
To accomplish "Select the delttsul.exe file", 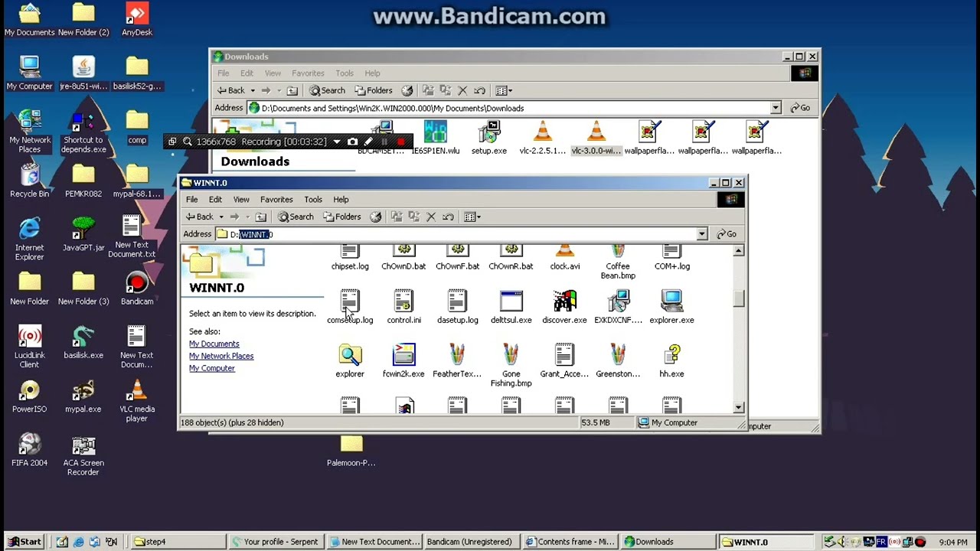I will (511, 306).
